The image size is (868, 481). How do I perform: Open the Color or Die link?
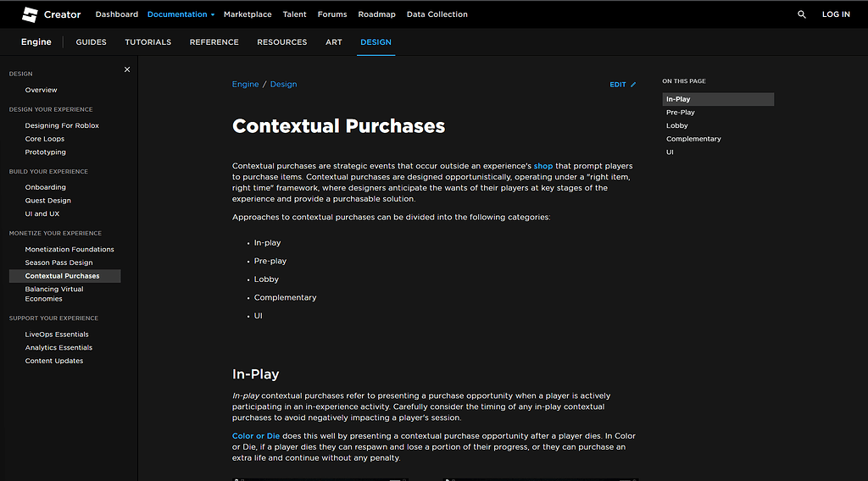256,436
